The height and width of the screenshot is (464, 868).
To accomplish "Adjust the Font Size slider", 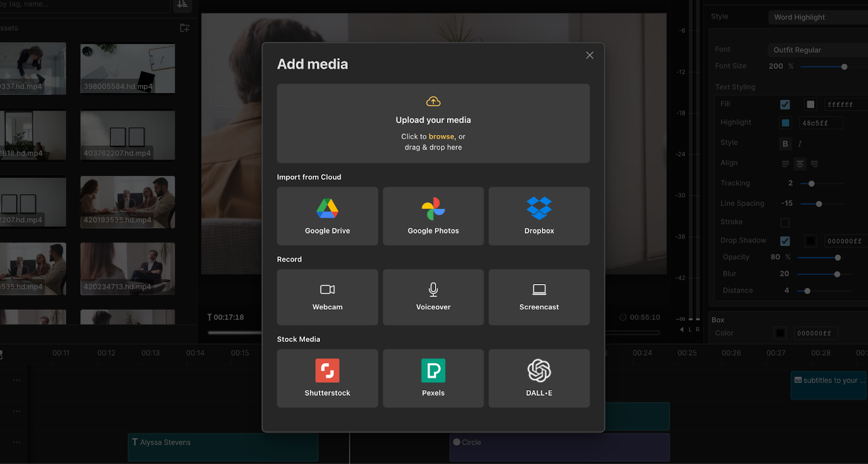I will pos(844,67).
